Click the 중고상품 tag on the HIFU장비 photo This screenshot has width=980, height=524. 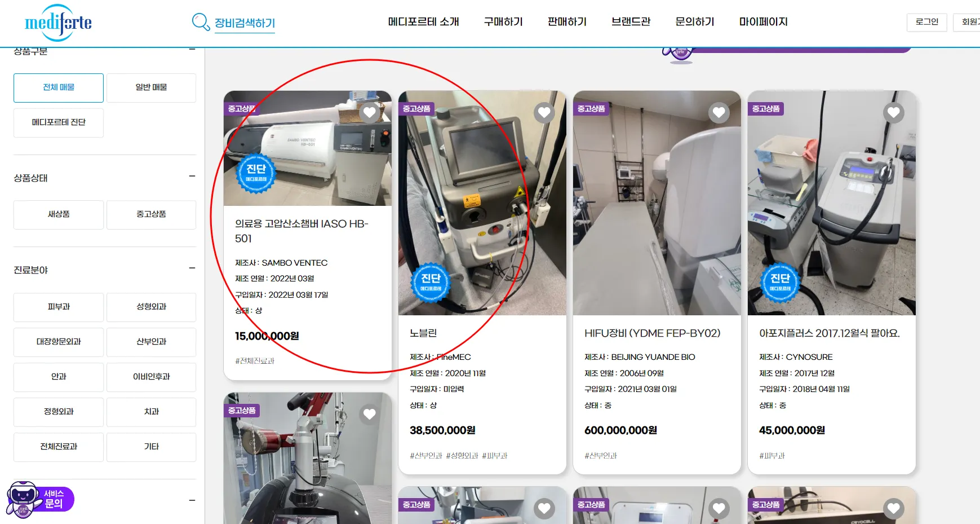(591, 109)
